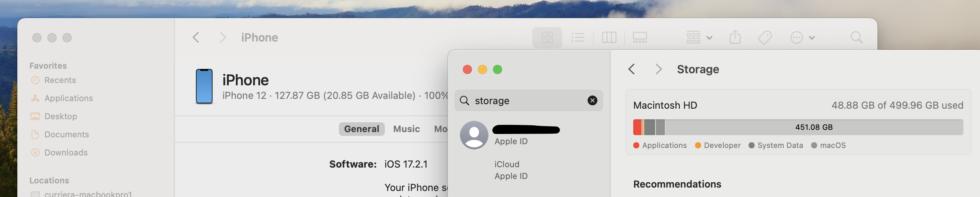Clear the storage search text

(x=592, y=101)
